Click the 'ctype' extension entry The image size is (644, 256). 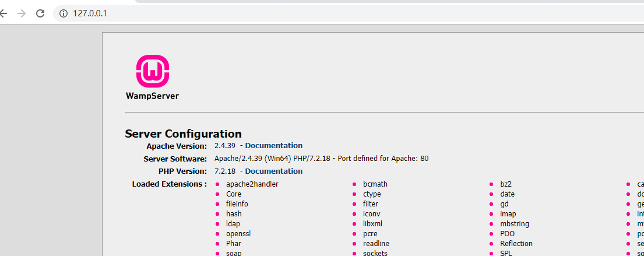click(x=372, y=194)
